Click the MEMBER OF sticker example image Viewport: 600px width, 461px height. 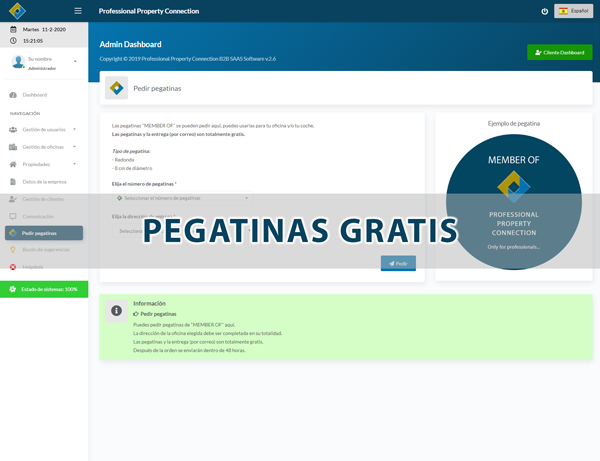click(x=514, y=202)
